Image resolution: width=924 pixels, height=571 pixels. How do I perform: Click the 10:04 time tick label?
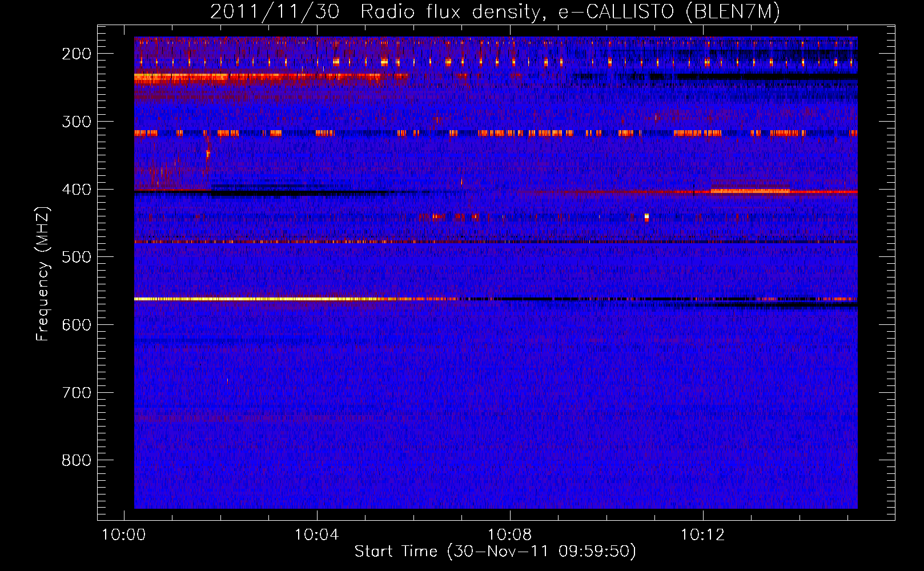point(317,535)
